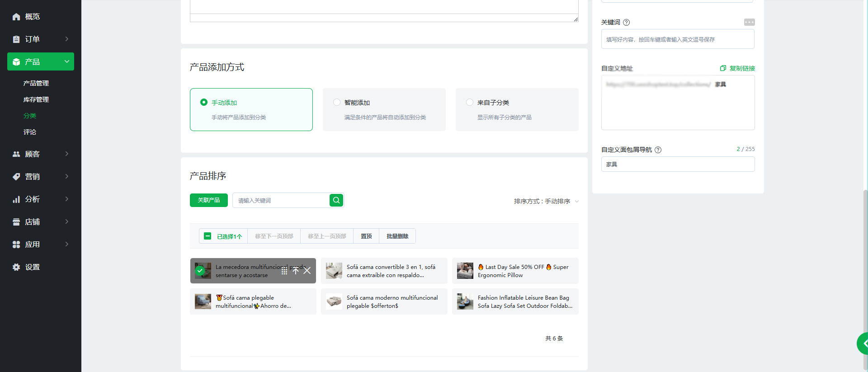Go to 评论 in the product submenu
The image size is (868, 372).
30,132
